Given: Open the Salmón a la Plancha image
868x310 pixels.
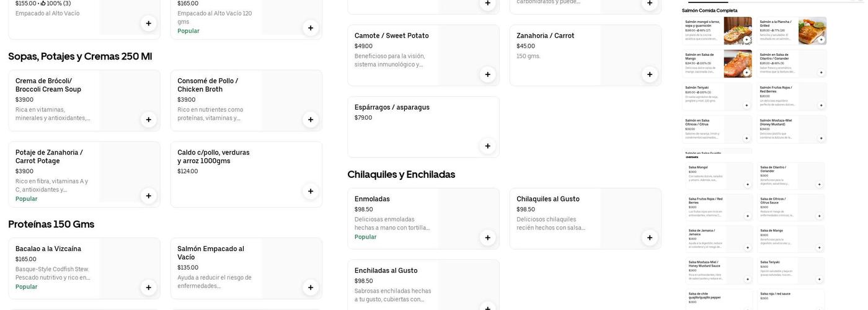Looking at the screenshot, I should click(x=812, y=30).
